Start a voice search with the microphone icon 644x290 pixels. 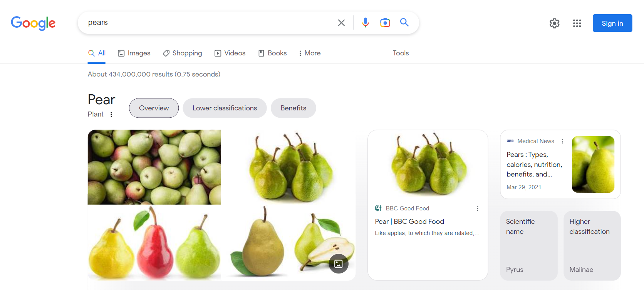tap(365, 22)
